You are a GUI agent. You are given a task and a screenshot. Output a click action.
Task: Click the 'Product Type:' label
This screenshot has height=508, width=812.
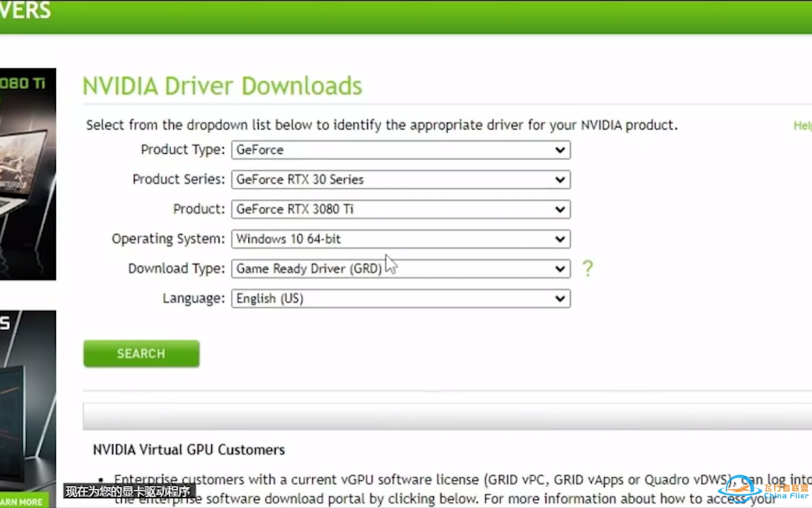coord(183,150)
